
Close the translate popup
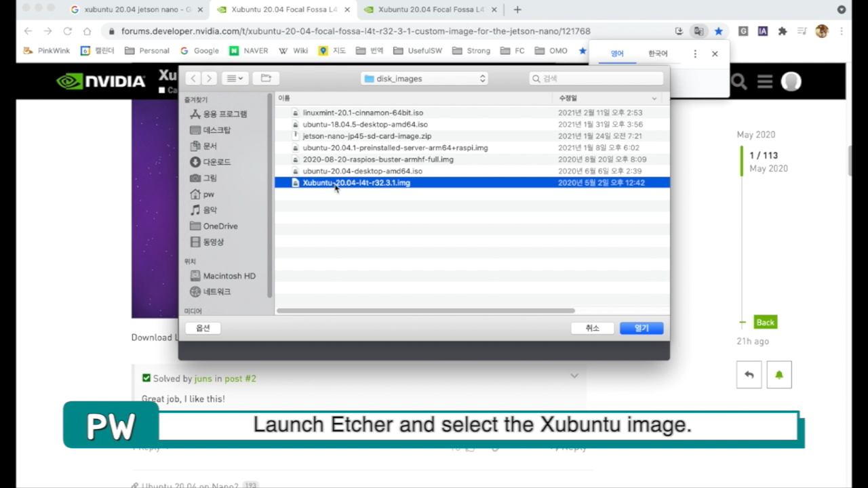click(x=715, y=54)
